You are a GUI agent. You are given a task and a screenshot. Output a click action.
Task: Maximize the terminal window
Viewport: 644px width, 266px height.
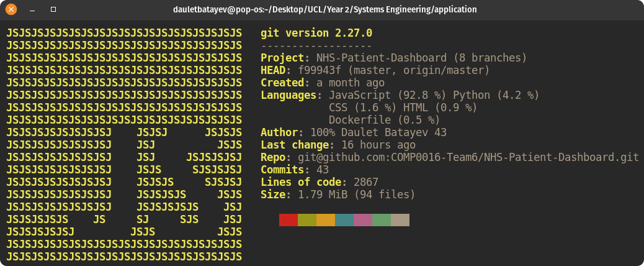(x=53, y=9)
